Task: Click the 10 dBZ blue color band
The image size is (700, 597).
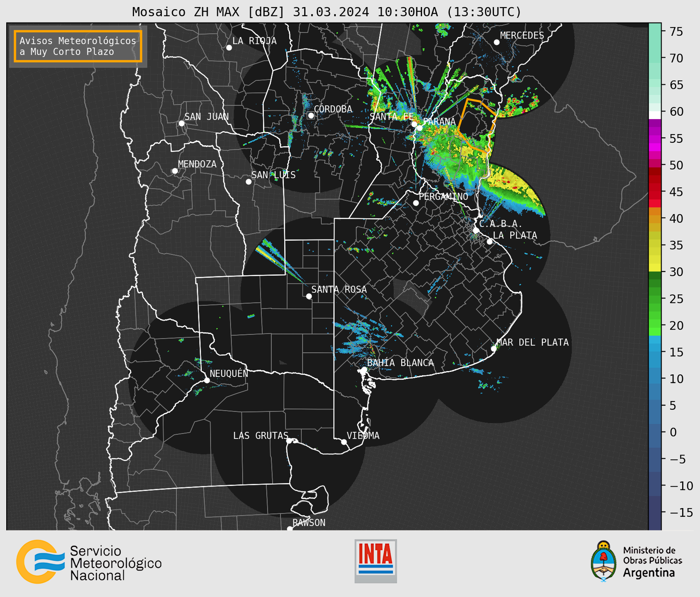Action: click(655, 379)
